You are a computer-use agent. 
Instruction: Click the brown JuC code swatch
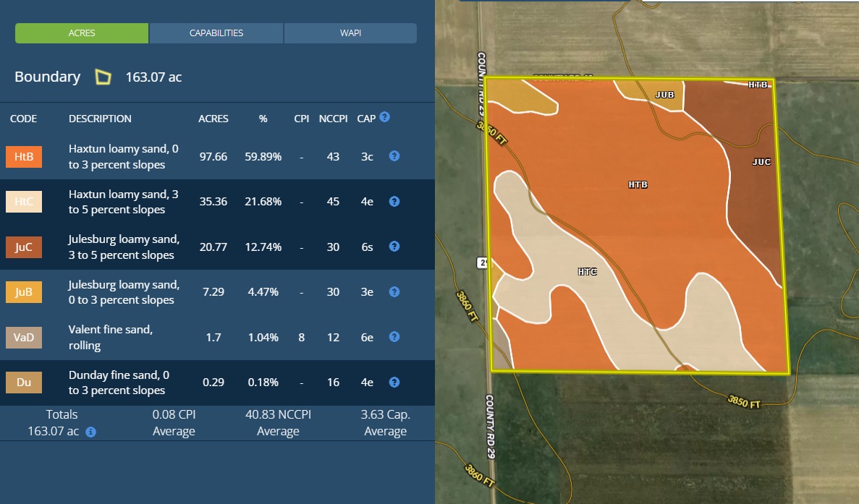[24, 247]
